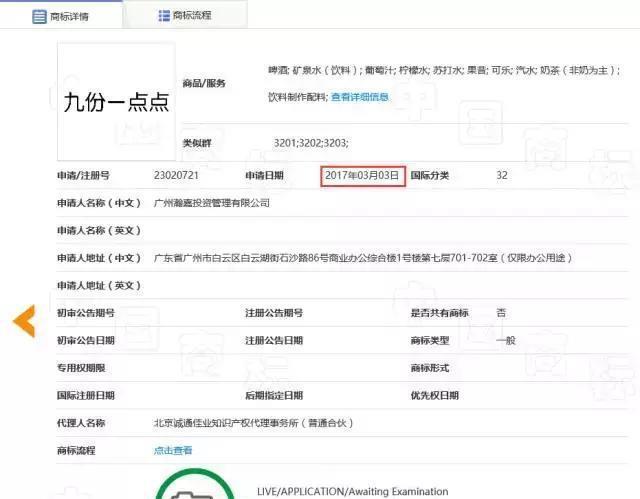Image resolution: width=640 pixels, height=499 pixels.
Task: Click the 申请人地址（中文） label
Action: tap(99, 258)
